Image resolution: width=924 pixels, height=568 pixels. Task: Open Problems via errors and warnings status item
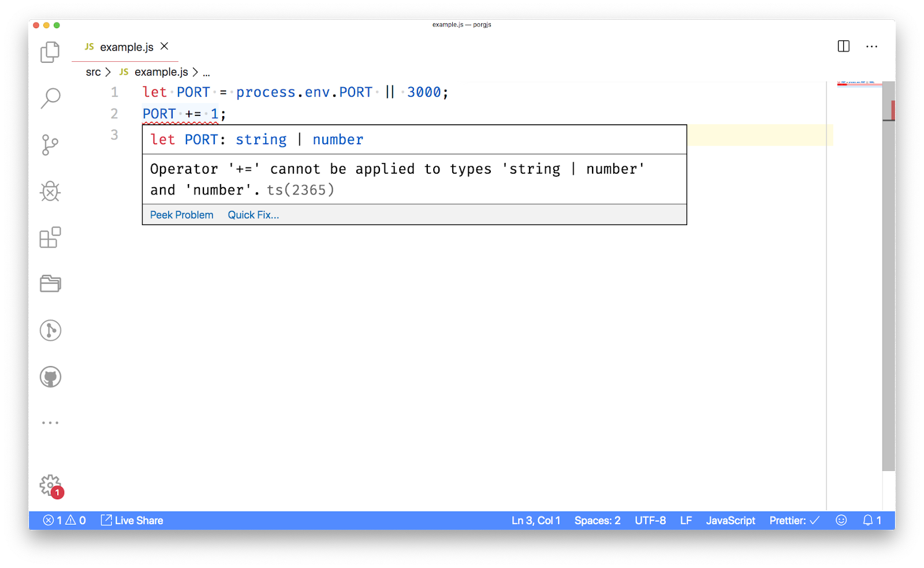pyautogui.click(x=65, y=520)
